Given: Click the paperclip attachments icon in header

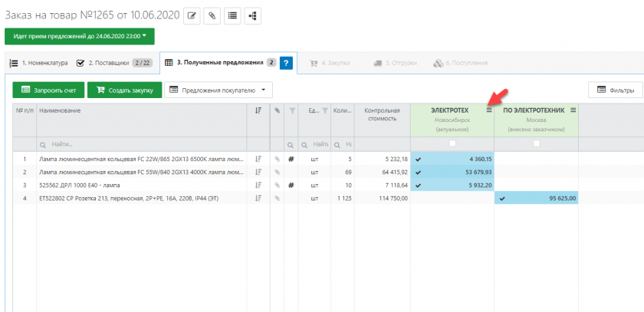Looking at the screenshot, I should (x=212, y=15).
